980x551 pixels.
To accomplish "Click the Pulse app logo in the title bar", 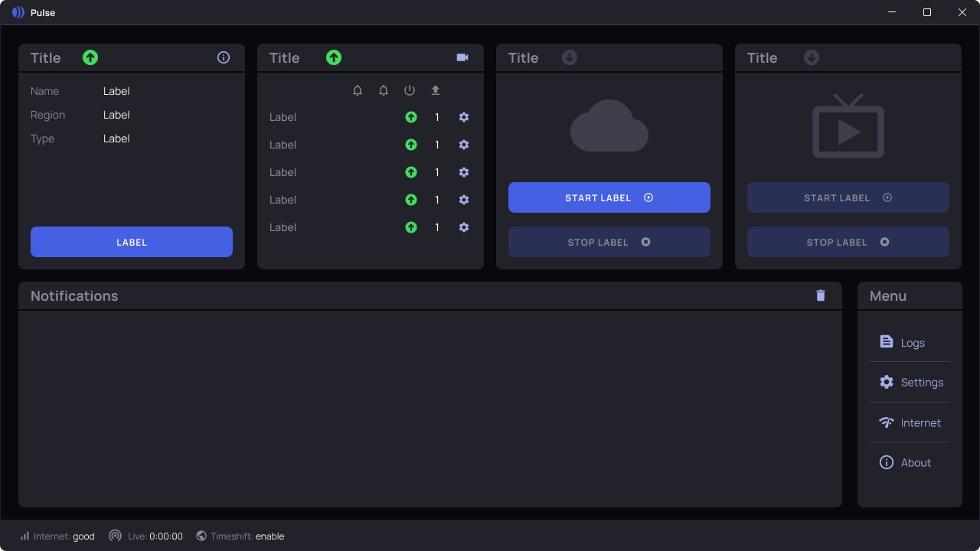I will 18,12.
